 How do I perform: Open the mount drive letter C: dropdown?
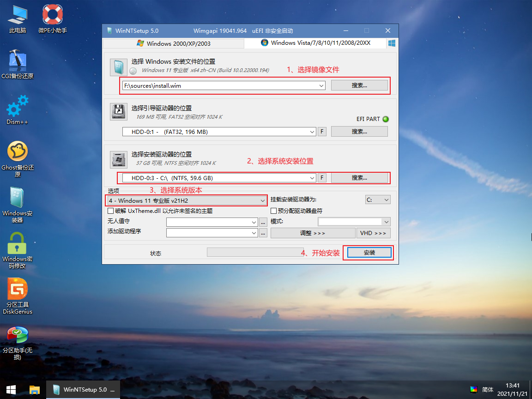point(378,200)
